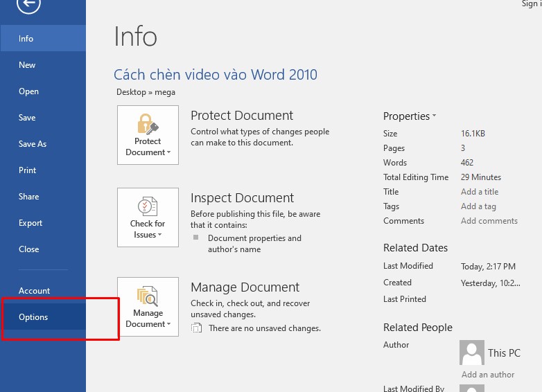The height and width of the screenshot is (392, 542).
Task: Open the Protect Document button
Action: 148,135
